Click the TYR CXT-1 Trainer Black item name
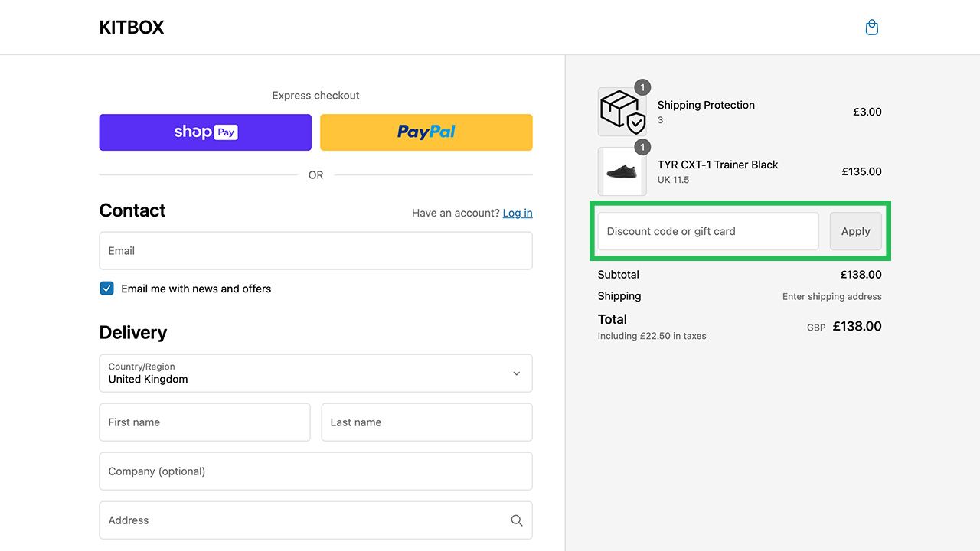 [717, 165]
